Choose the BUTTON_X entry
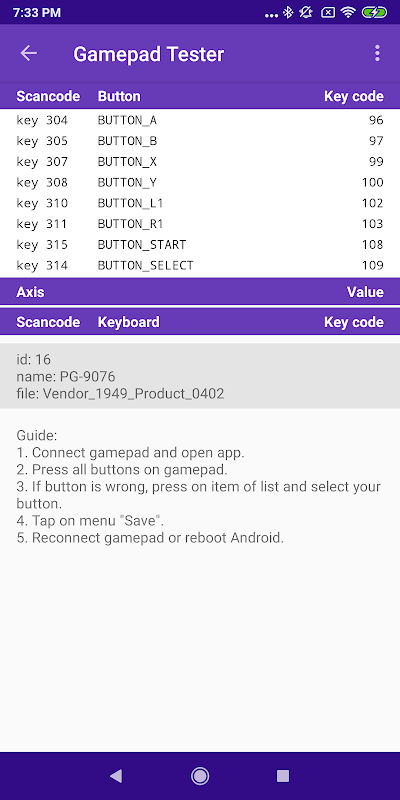 pyautogui.click(x=200, y=162)
